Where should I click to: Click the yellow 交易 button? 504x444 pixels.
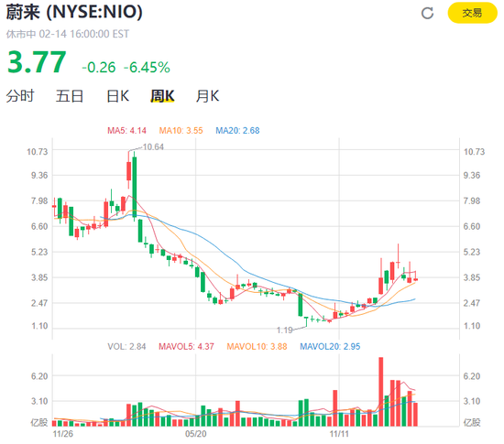click(x=472, y=13)
